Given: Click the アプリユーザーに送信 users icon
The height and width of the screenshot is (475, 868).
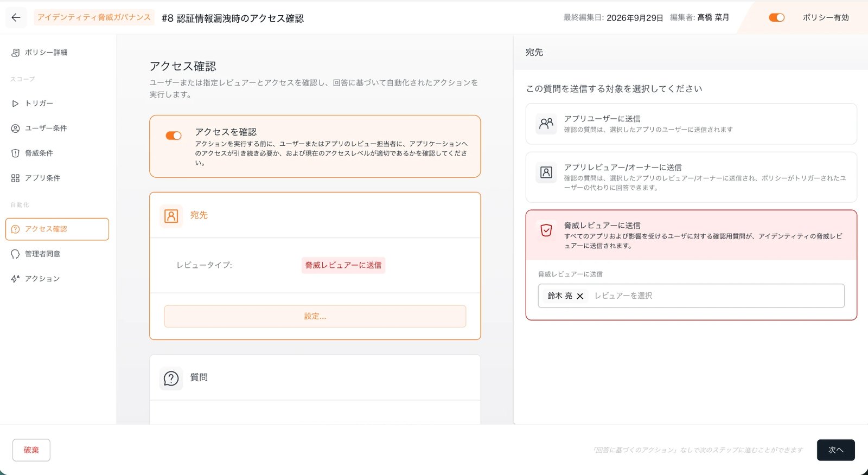Looking at the screenshot, I should (546, 124).
